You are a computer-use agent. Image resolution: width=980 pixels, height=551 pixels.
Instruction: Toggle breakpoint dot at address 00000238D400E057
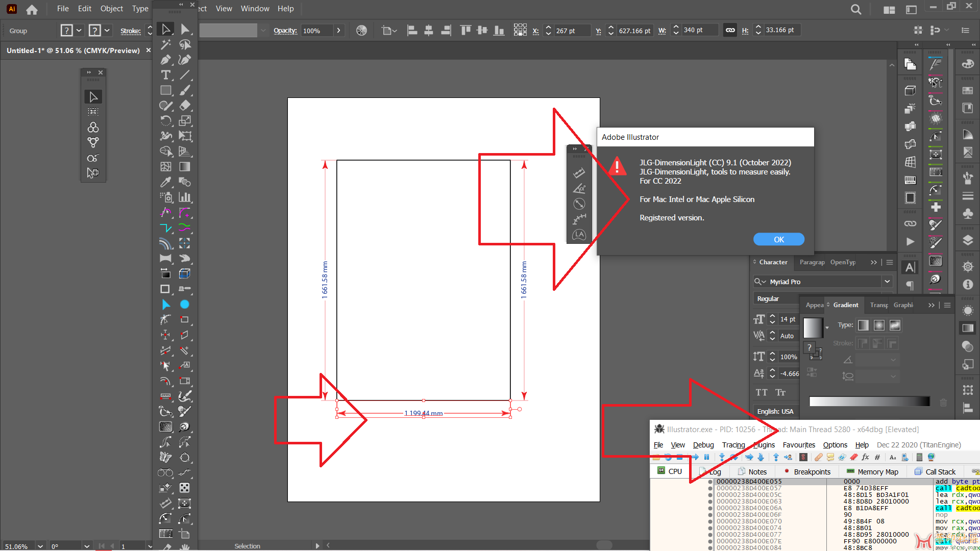pyautogui.click(x=710, y=488)
